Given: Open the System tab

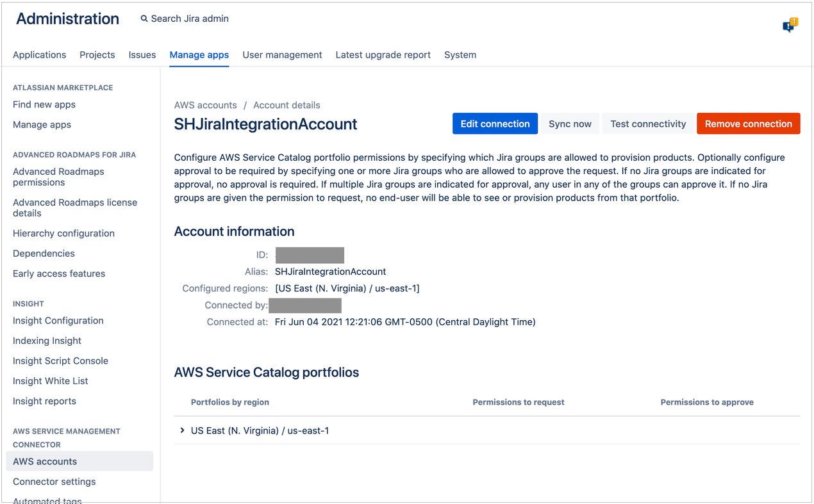Looking at the screenshot, I should coord(460,55).
